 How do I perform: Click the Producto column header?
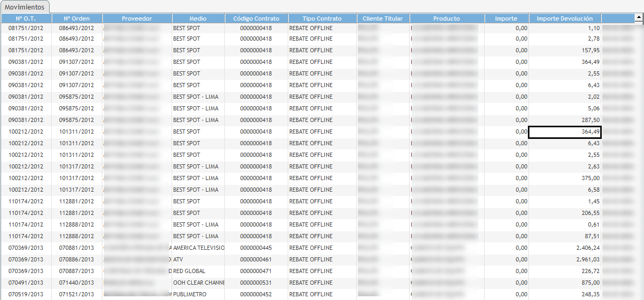tap(447, 18)
